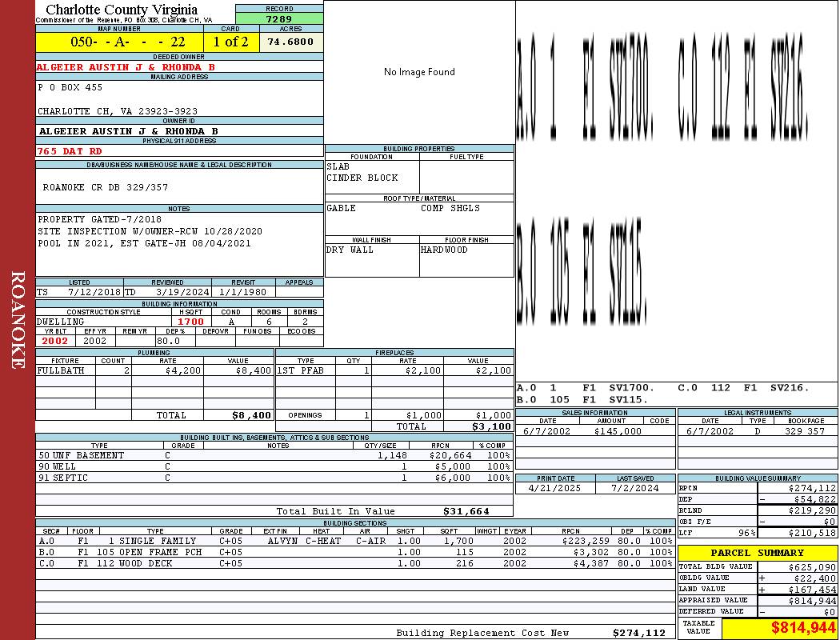This screenshot has width=840, height=640.
Task: Click the acres value 74.6800
Action: [x=290, y=42]
